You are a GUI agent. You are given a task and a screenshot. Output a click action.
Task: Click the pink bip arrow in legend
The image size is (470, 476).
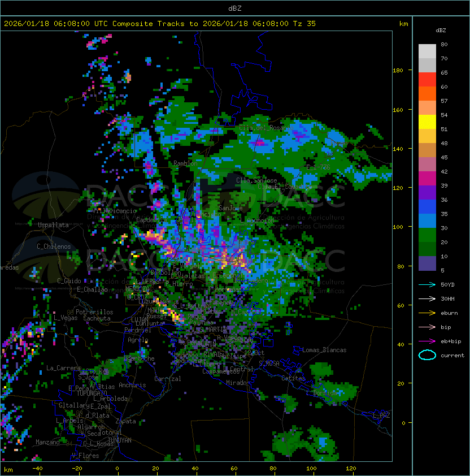pyautogui.click(x=427, y=327)
